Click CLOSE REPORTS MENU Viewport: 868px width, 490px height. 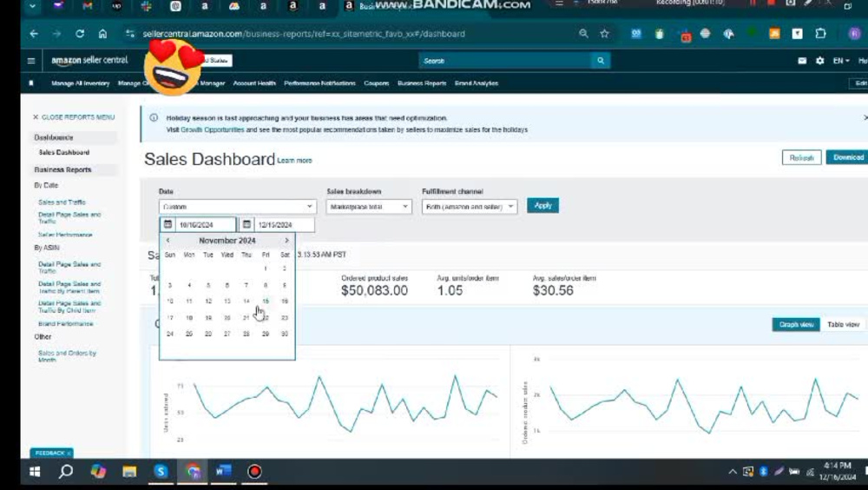click(x=74, y=117)
